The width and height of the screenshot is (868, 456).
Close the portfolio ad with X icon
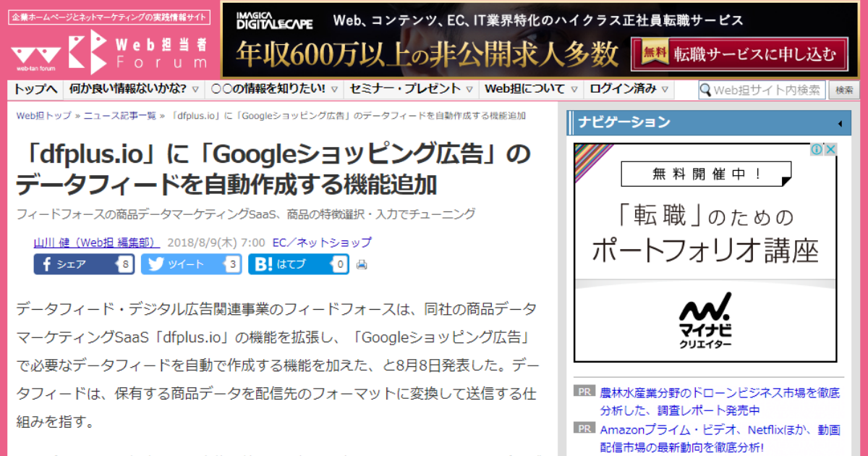[831, 150]
